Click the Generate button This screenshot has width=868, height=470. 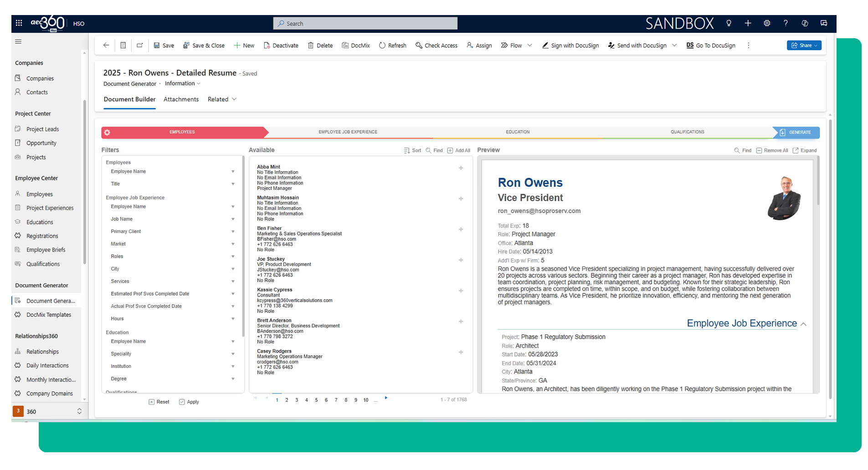[796, 133]
